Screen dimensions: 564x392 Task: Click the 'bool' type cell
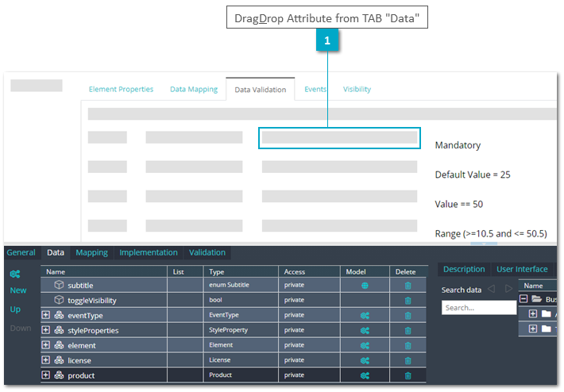pyautogui.click(x=241, y=300)
